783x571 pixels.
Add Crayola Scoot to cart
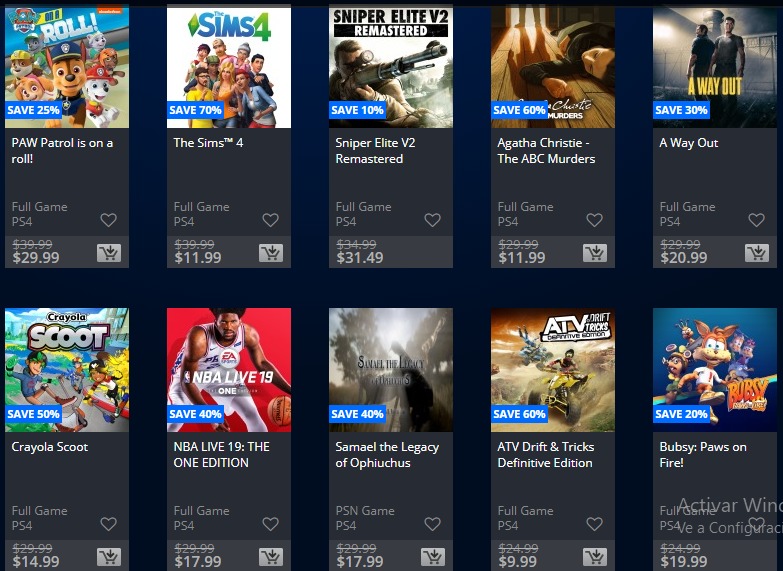click(109, 557)
